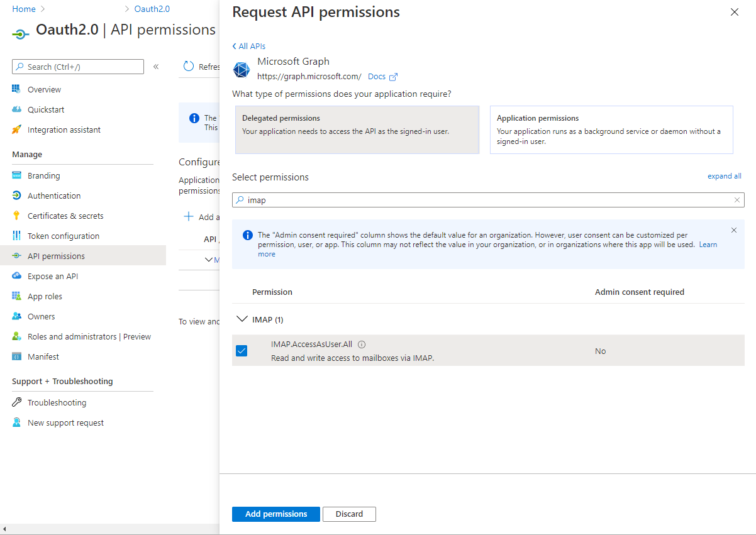
Task: Click the Refresh circular arrow icon
Action: coord(188,67)
